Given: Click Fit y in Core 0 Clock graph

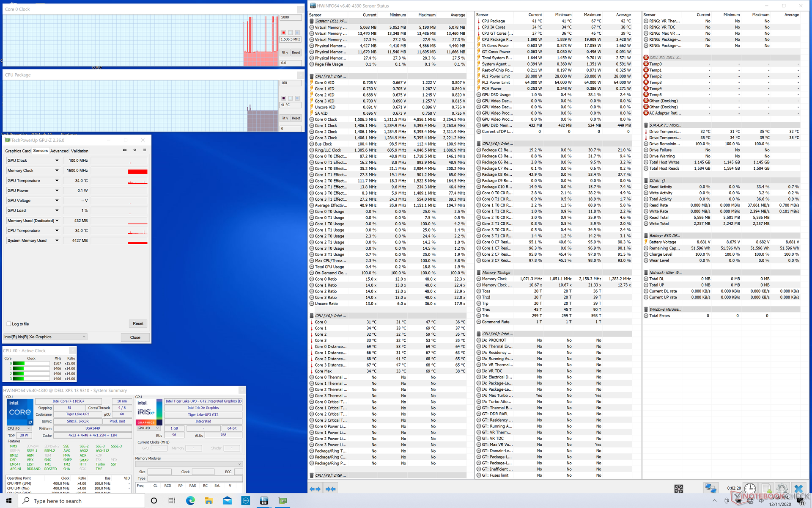Looking at the screenshot, I should pyautogui.click(x=285, y=53).
